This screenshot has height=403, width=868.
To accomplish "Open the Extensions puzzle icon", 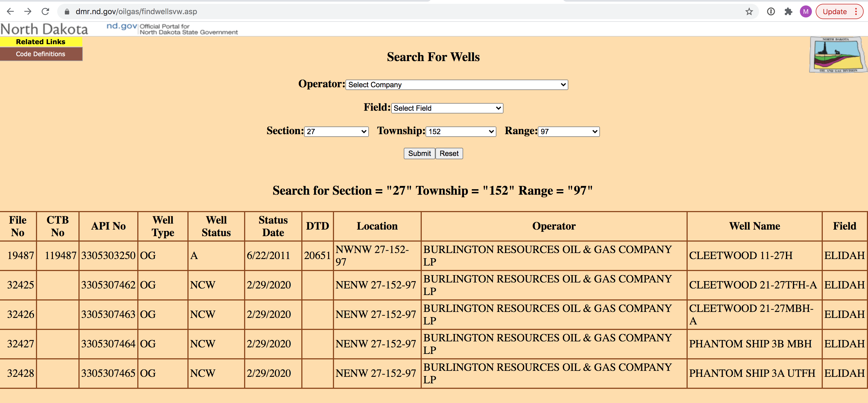I will (788, 12).
